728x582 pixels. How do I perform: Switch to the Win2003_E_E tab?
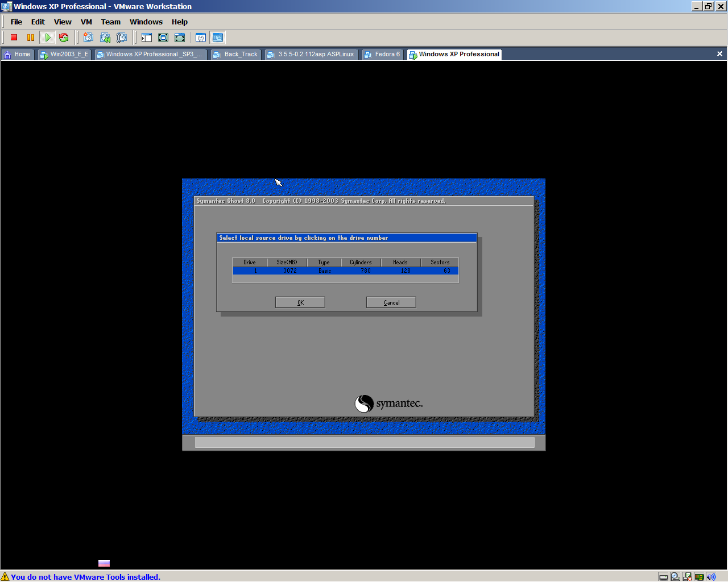point(64,55)
